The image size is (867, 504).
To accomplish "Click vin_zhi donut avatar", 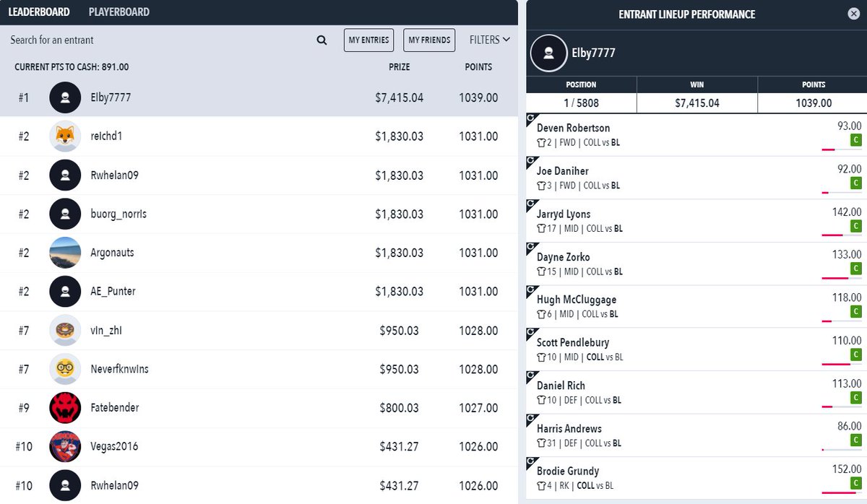I will tap(65, 330).
